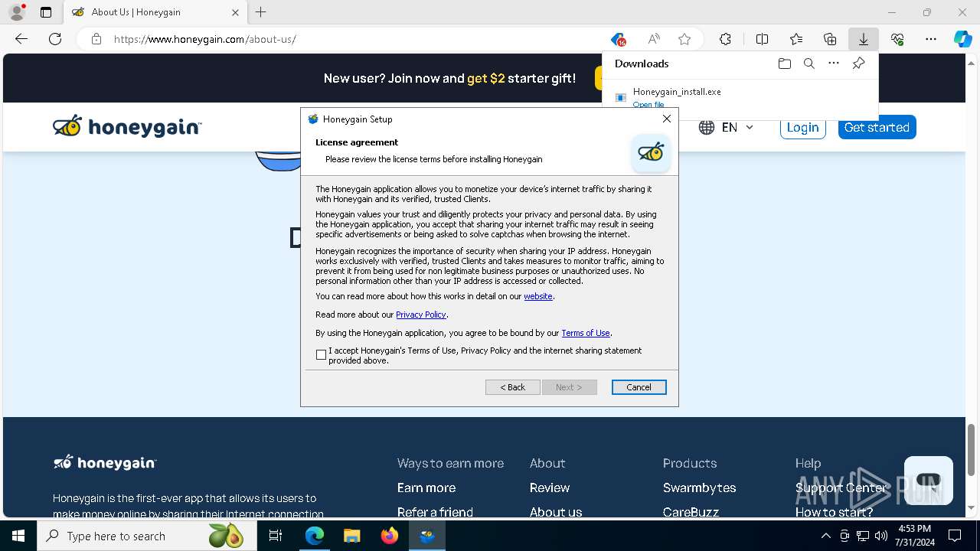Click Cancel in Honeygain Setup
980x551 pixels.
(x=639, y=387)
